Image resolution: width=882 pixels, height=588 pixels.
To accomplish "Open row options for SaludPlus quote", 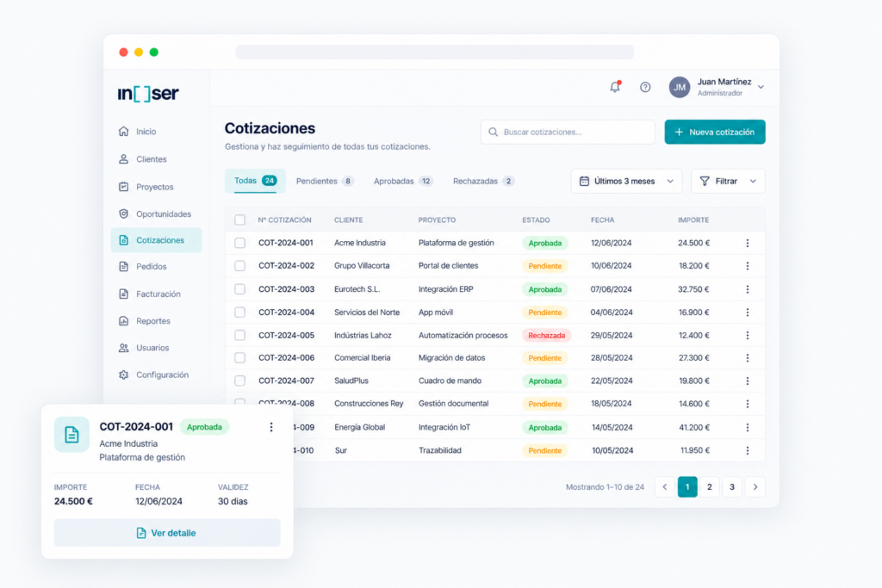I will pyautogui.click(x=748, y=381).
